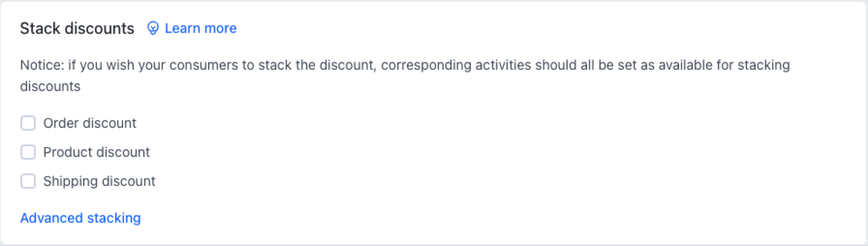Click the Order discount label text
Viewport: 868px width, 246px height.
click(x=89, y=123)
